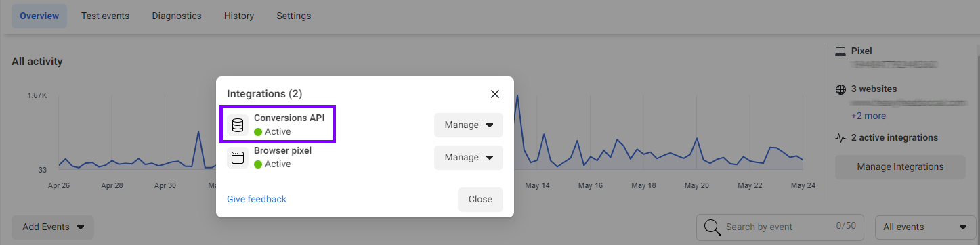
Task: Open the All events filter dropdown
Action: point(924,227)
